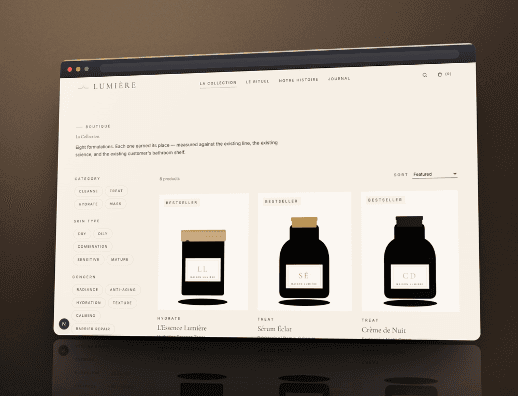Open the Sort Featured dropdown

coord(435,174)
